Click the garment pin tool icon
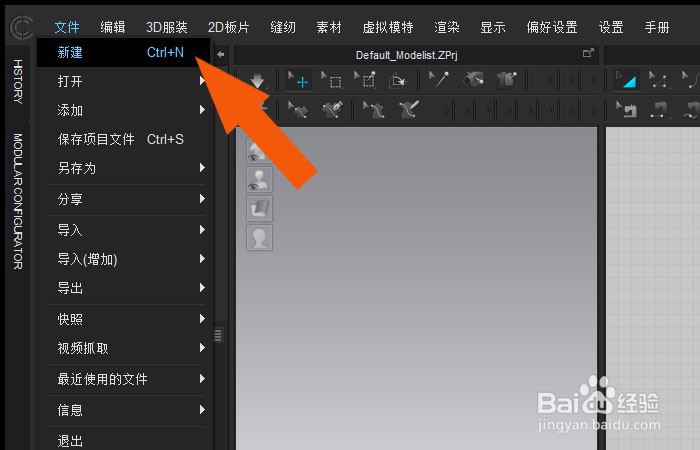Image resolution: width=700 pixels, height=450 pixels. tap(507, 80)
